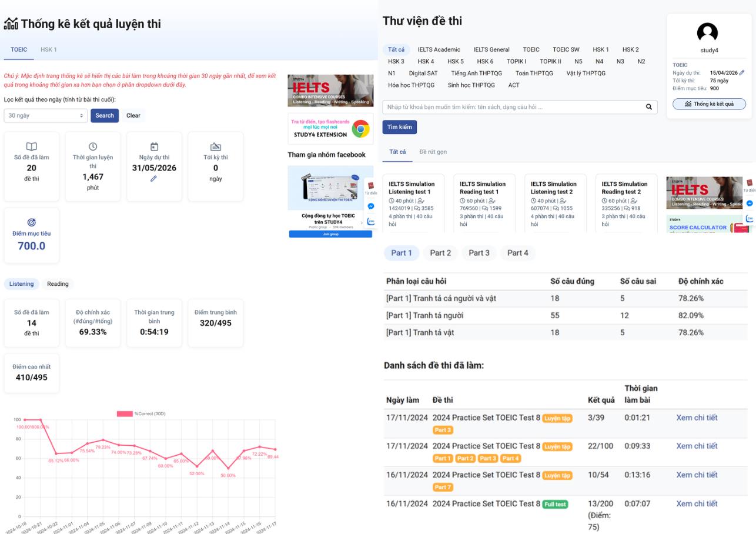The image size is (756, 534).
Task: Click the pencil icon next to 15/04/2026
Action: coord(742,73)
